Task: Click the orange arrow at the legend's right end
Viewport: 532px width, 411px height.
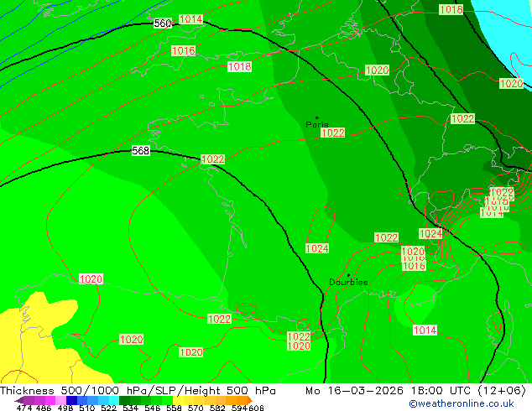Action: pyautogui.click(x=250, y=401)
